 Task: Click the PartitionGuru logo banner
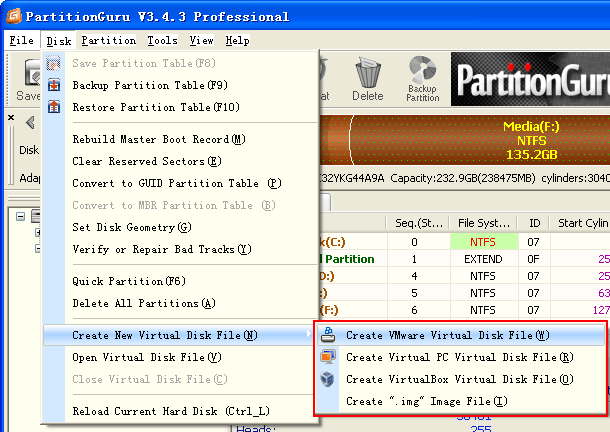530,79
